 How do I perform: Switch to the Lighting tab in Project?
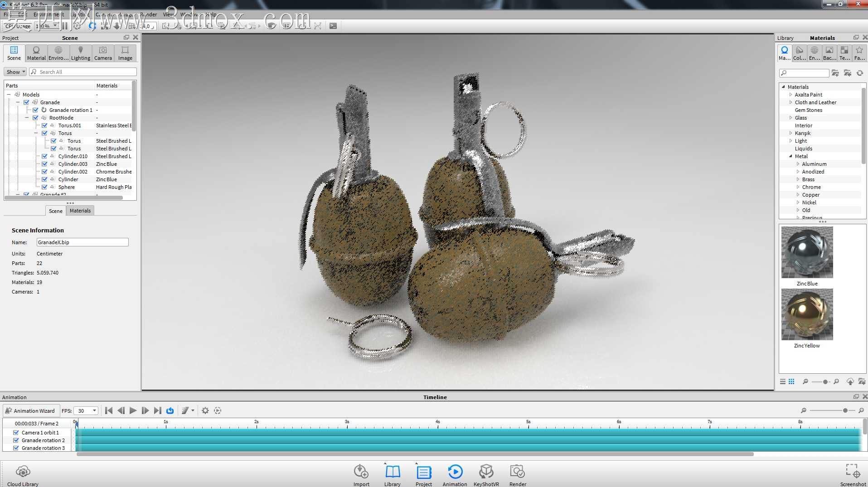point(81,53)
